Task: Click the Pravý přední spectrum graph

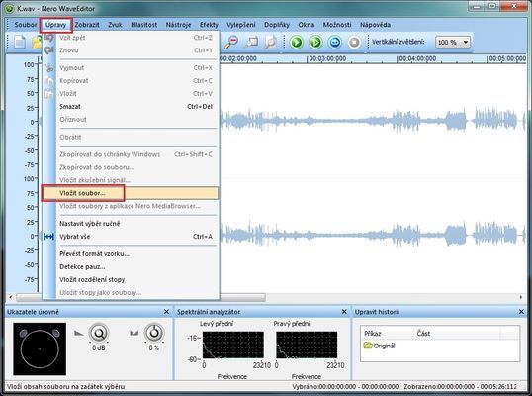Action: (307, 346)
